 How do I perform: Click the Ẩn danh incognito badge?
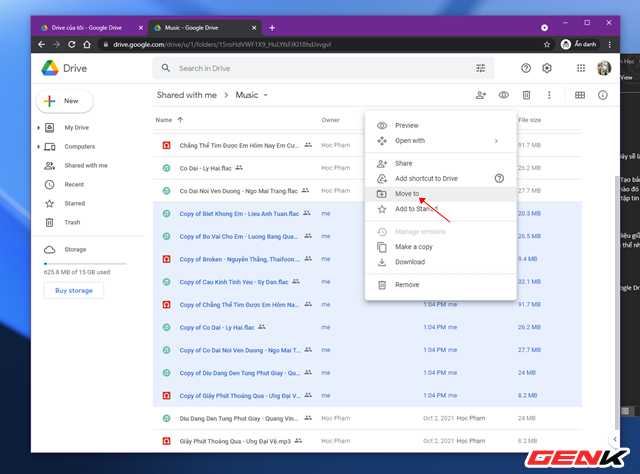(579, 45)
